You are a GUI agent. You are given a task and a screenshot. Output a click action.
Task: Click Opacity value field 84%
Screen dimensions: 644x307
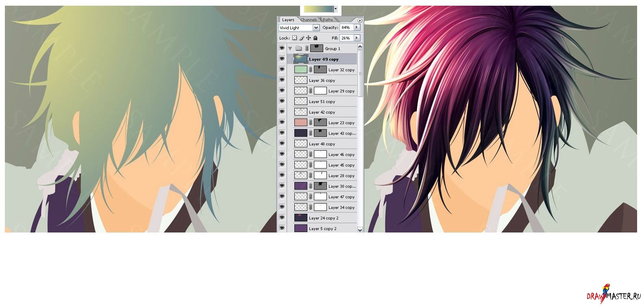coord(346,27)
